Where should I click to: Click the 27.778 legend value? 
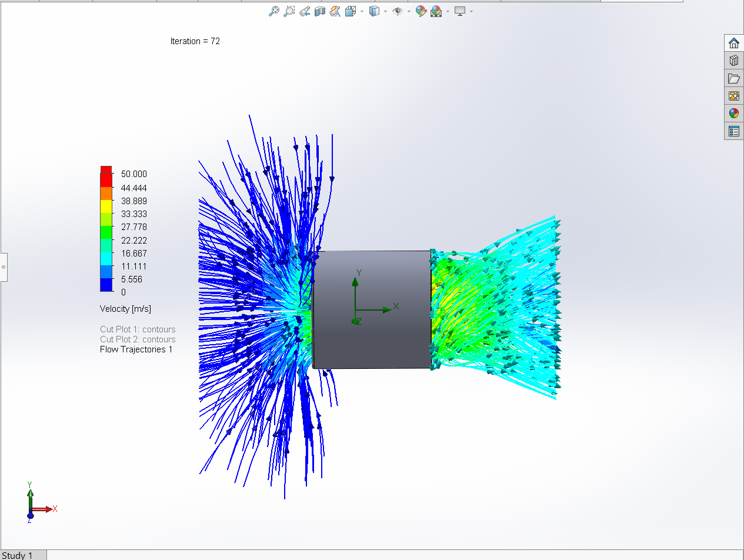(134, 227)
